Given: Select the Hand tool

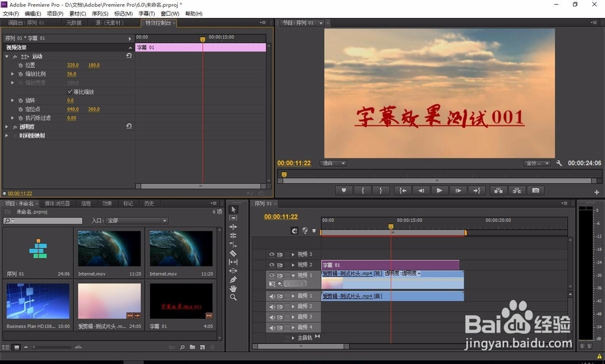Looking at the screenshot, I should point(233,288).
